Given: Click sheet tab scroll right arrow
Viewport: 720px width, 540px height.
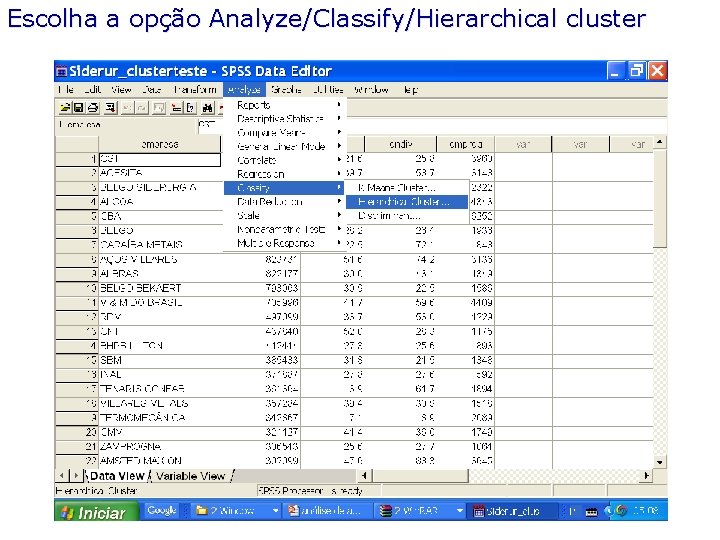Looking at the screenshot, I should (x=76, y=476).
